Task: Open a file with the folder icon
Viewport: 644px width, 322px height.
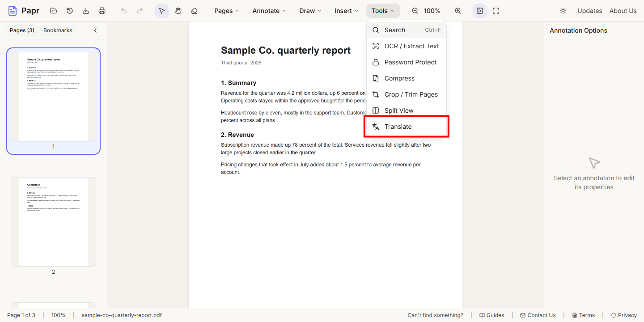Action: tap(54, 11)
